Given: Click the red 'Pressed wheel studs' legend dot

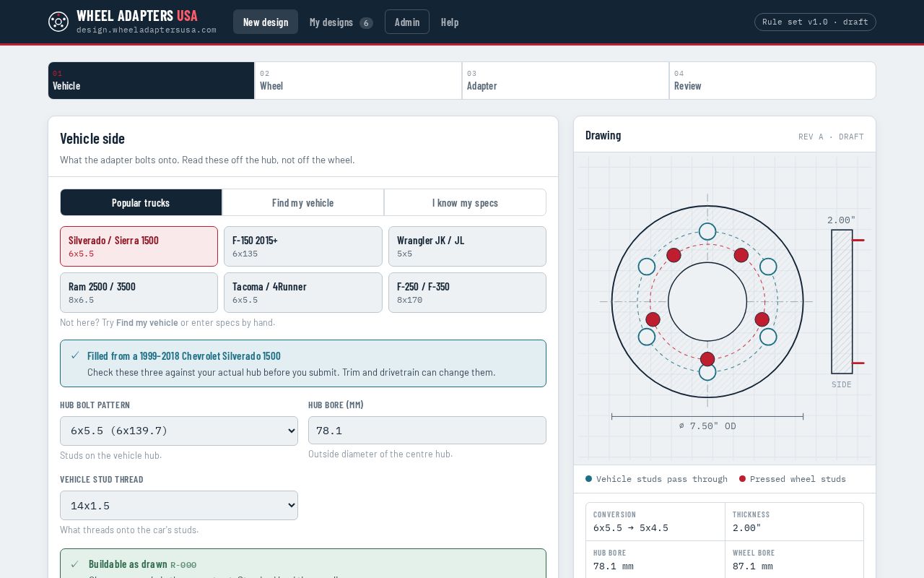Looking at the screenshot, I should [742, 478].
